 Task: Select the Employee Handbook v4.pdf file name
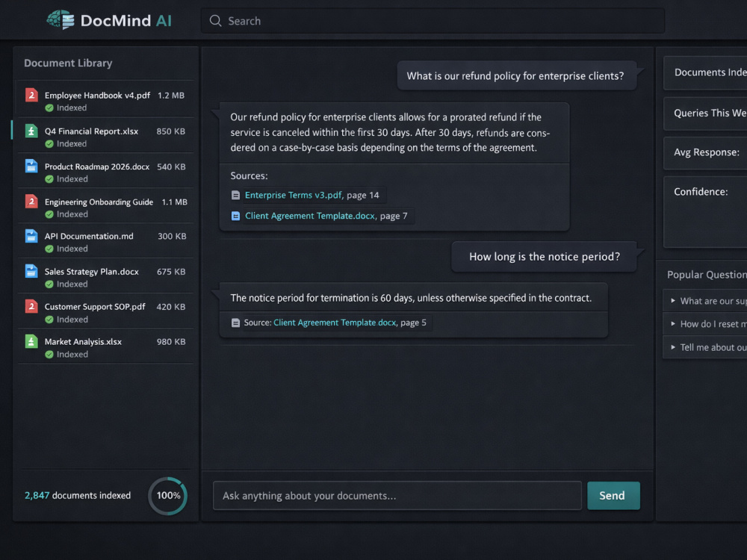[98, 96]
